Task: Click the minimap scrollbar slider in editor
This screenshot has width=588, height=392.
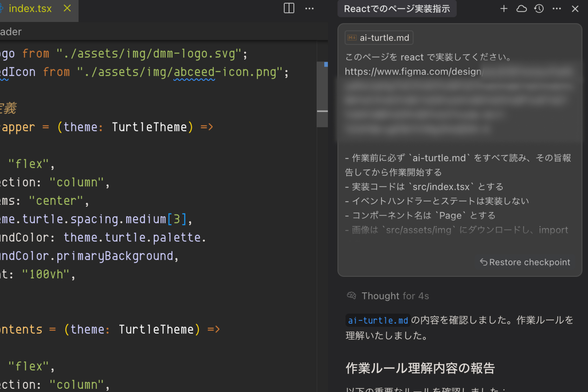Action: coord(322,94)
